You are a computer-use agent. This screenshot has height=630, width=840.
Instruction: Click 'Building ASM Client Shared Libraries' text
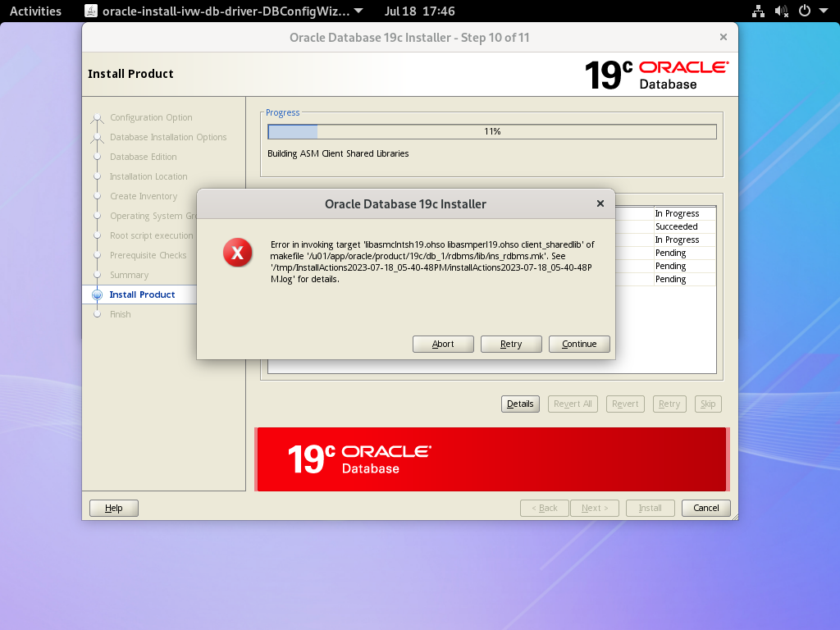click(338, 153)
